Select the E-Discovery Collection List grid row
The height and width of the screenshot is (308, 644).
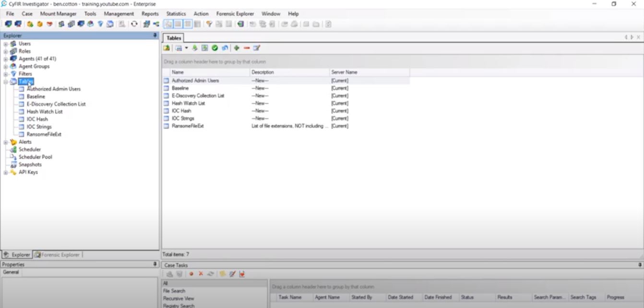pos(286,96)
